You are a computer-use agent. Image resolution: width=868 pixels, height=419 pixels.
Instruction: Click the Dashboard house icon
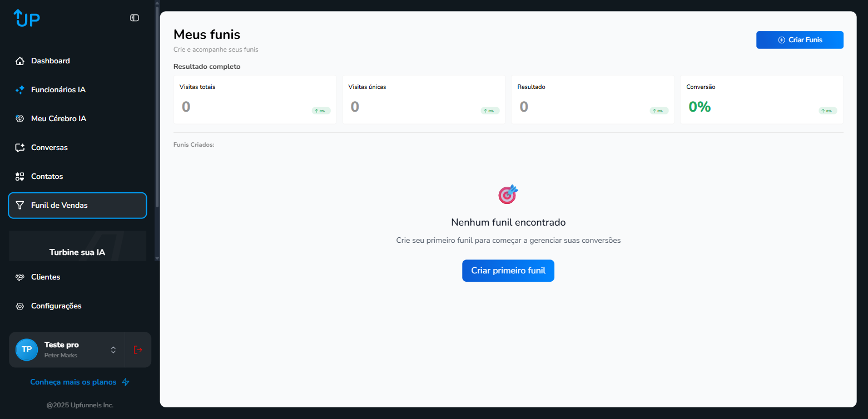tap(20, 61)
